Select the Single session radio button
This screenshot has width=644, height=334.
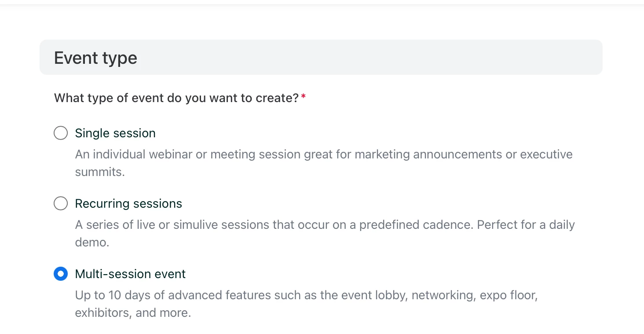click(x=61, y=133)
